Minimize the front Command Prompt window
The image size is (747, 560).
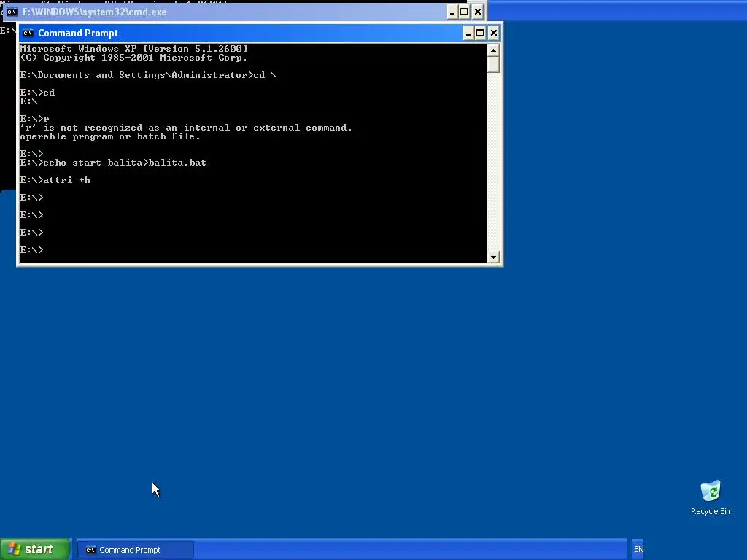click(468, 33)
